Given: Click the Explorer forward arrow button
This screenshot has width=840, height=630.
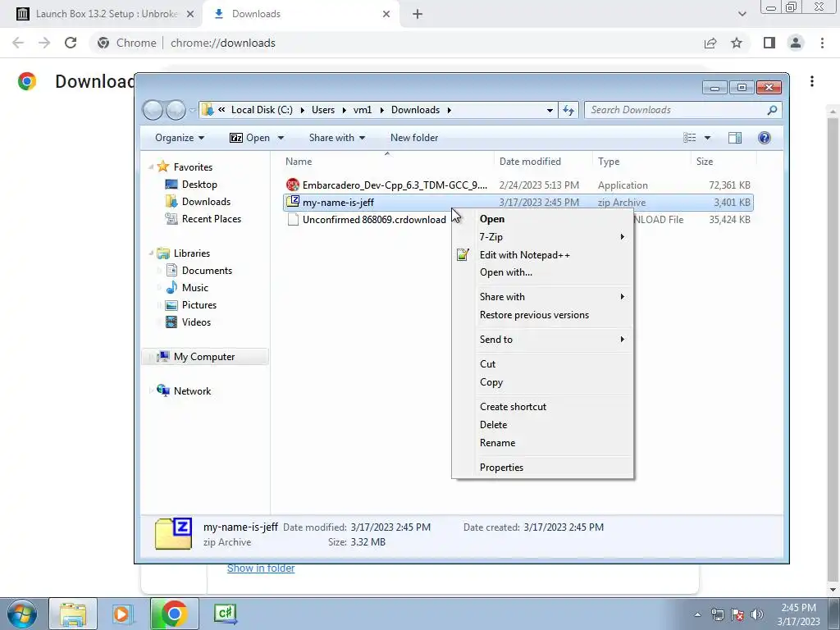Looking at the screenshot, I should coord(176,110).
